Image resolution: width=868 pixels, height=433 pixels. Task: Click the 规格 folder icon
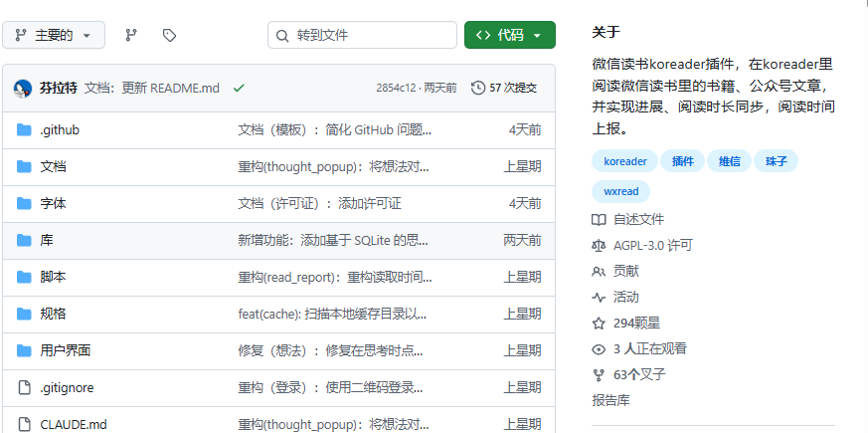tap(24, 314)
